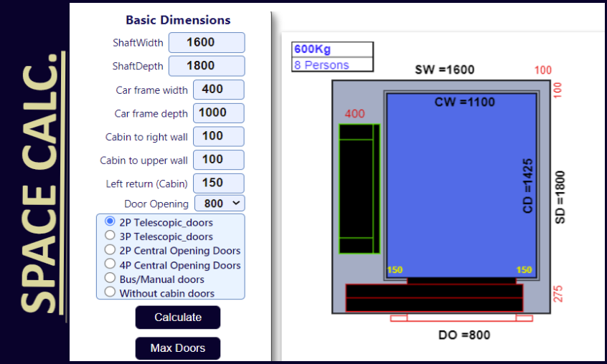The image size is (607, 364).
Task: Click the 8 Persons capacity link
Action: tap(321, 65)
